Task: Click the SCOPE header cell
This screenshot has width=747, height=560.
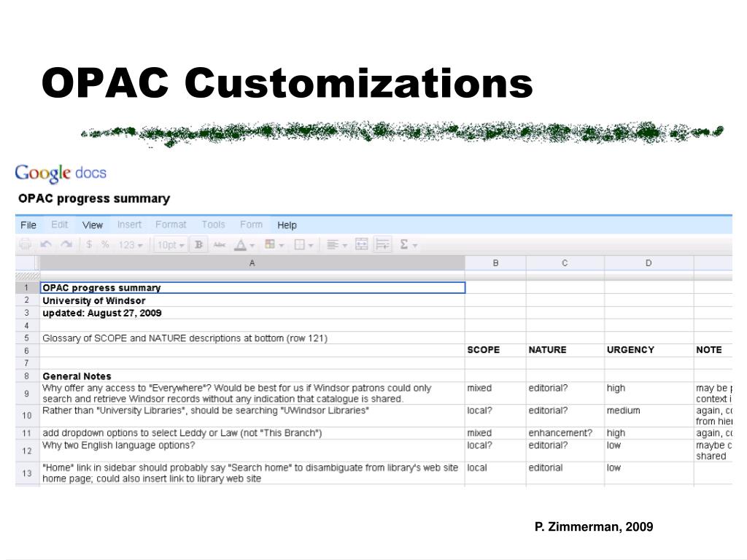Action: [495, 350]
